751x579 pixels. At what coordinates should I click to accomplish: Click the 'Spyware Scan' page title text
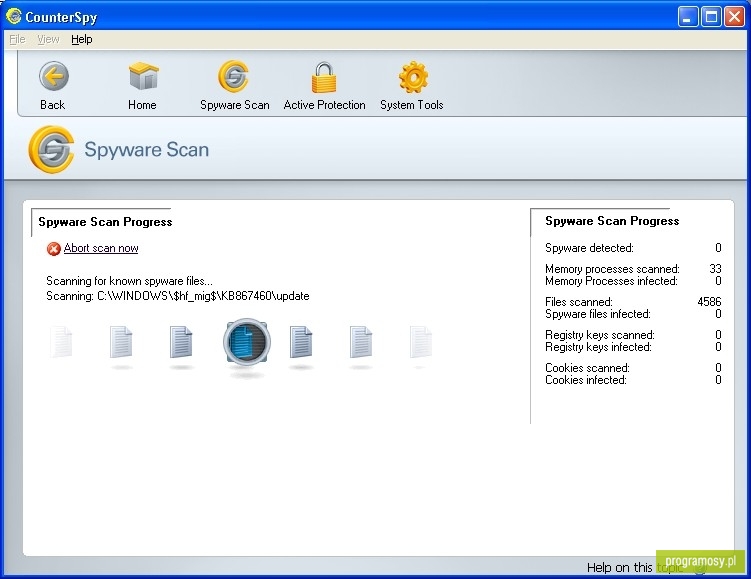147,149
